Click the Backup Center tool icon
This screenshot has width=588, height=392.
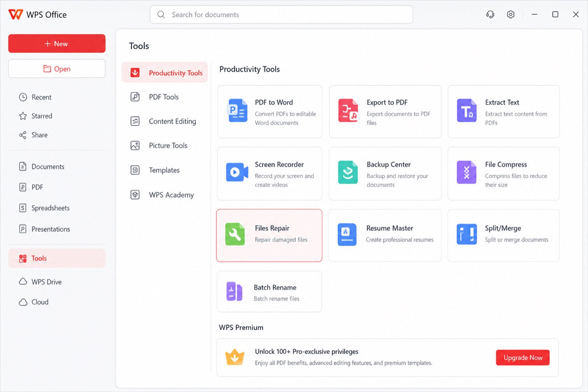(348, 172)
